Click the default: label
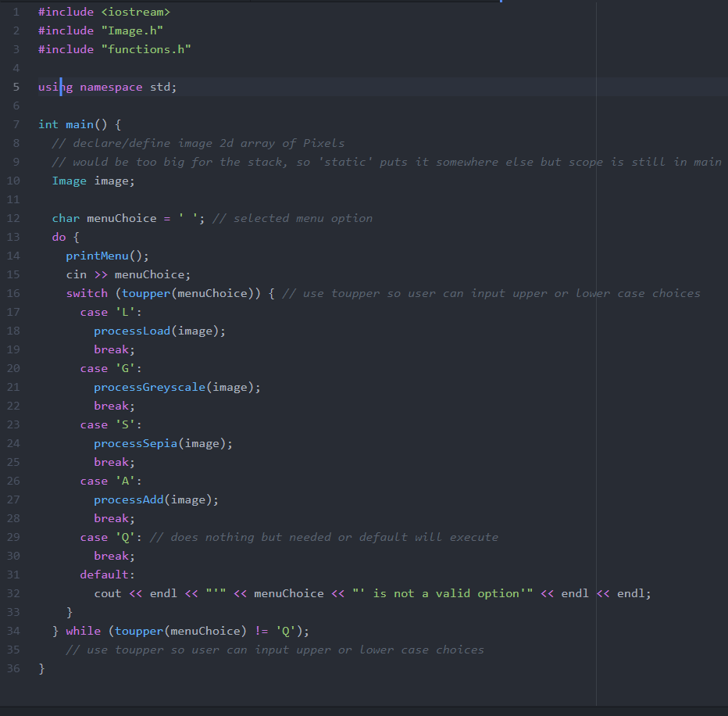 [107, 575]
